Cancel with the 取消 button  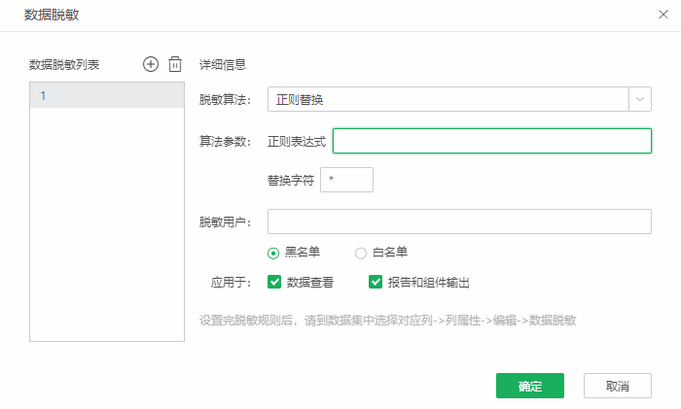(618, 386)
